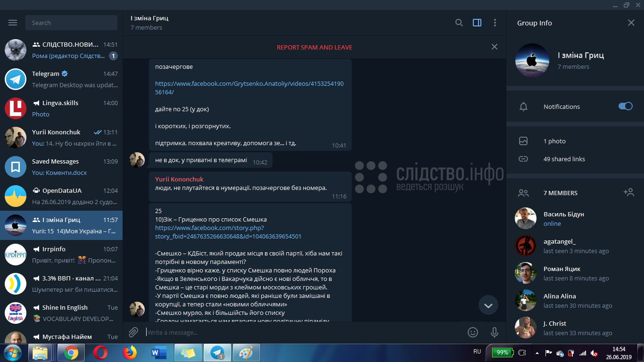Open the chat's three-dot options menu
The image size is (644, 362).
(495, 23)
